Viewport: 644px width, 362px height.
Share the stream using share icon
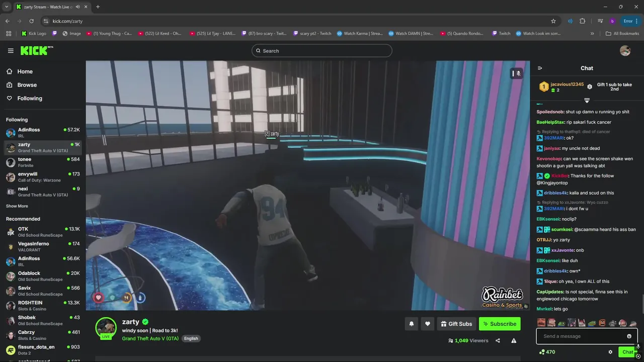tap(498, 340)
